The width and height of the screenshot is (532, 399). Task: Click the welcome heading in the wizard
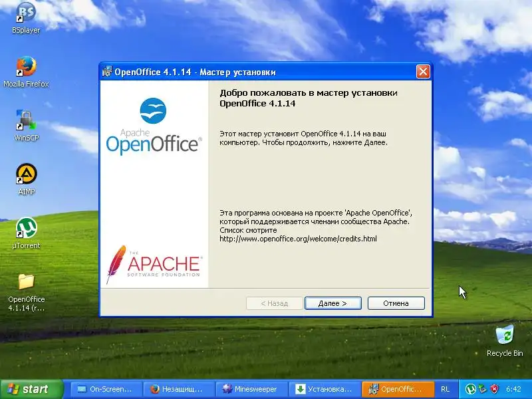coord(309,98)
